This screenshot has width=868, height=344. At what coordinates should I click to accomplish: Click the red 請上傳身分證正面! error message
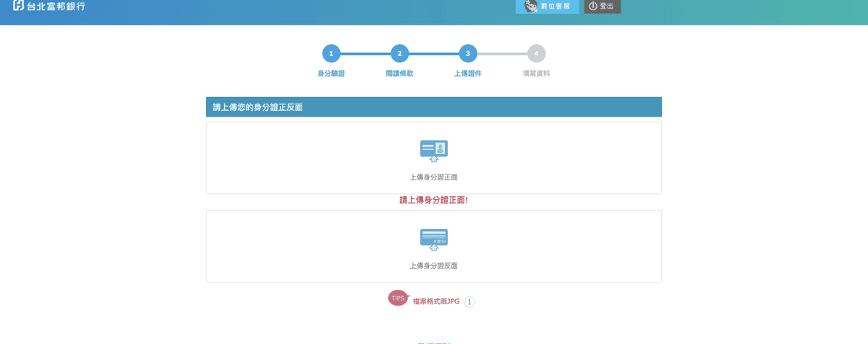pyautogui.click(x=434, y=200)
